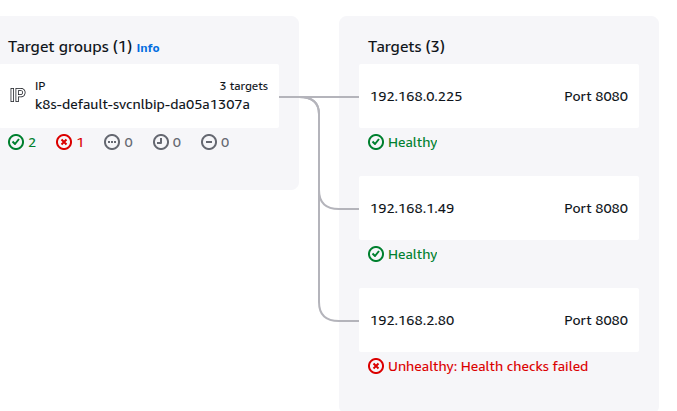Click the green healthy count icon
The width and height of the screenshot is (677, 411).
point(16,142)
